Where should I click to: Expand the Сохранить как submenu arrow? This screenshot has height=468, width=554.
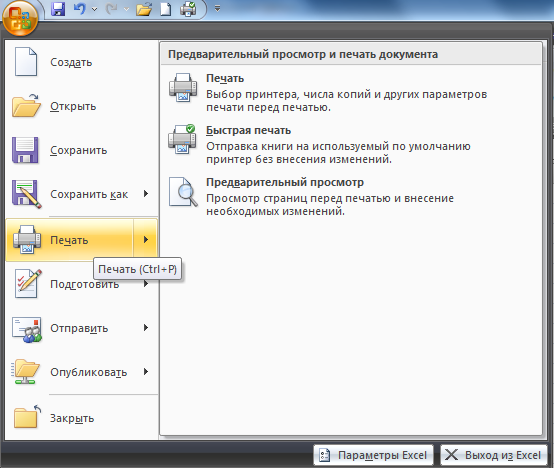tap(146, 194)
